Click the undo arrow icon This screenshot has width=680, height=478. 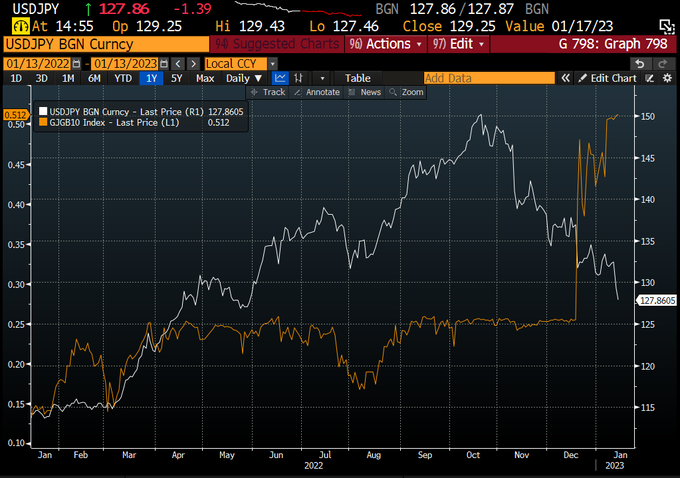click(x=640, y=64)
